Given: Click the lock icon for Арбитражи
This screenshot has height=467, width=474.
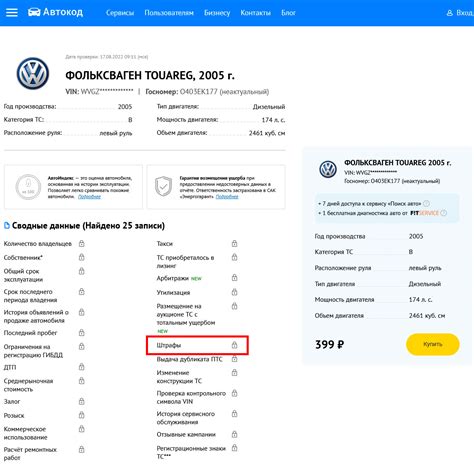Looking at the screenshot, I should 235,278.
